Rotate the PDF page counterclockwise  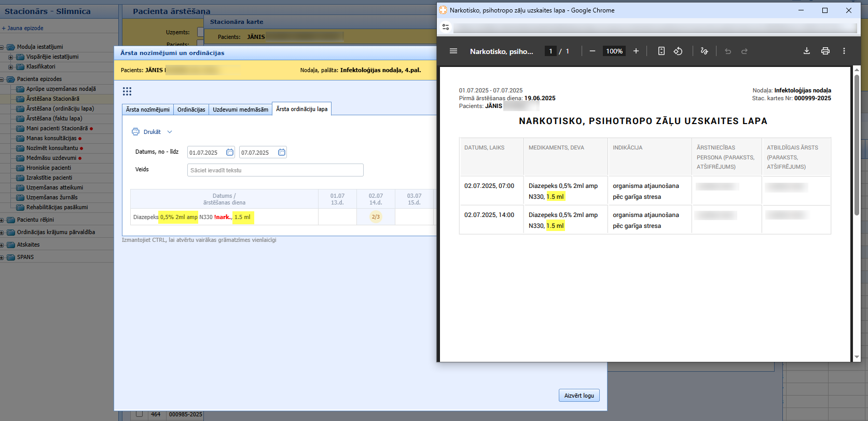click(678, 51)
